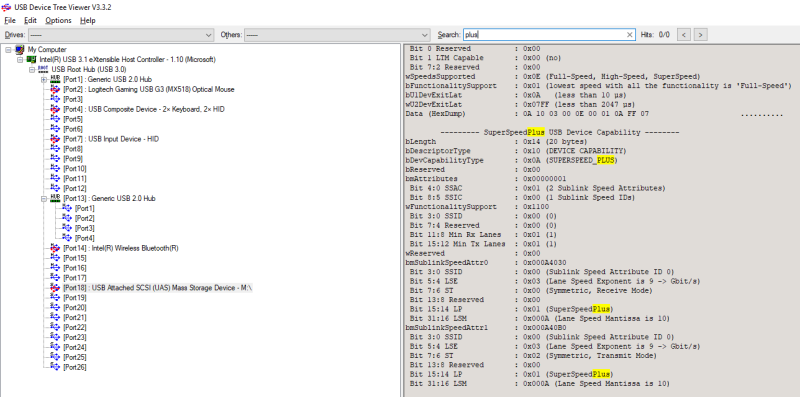Click the Port20 SuperSpeed port icon
Screen dimensions: 800x397
55,307
